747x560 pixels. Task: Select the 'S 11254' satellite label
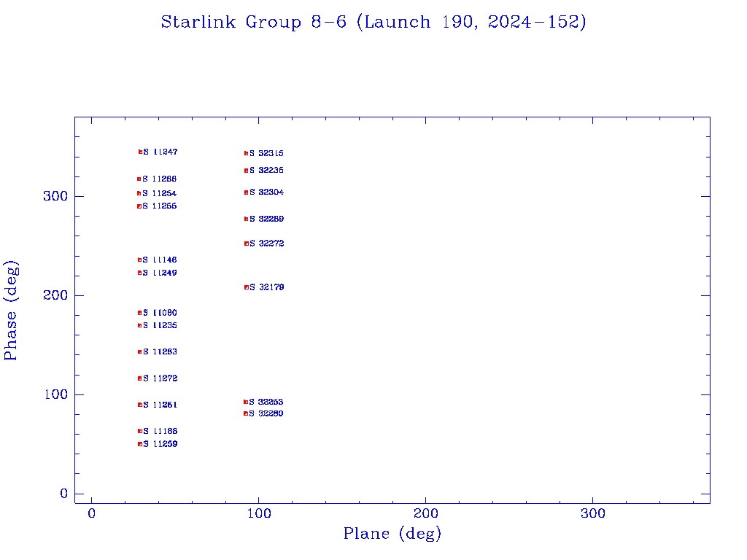point(160,193)
